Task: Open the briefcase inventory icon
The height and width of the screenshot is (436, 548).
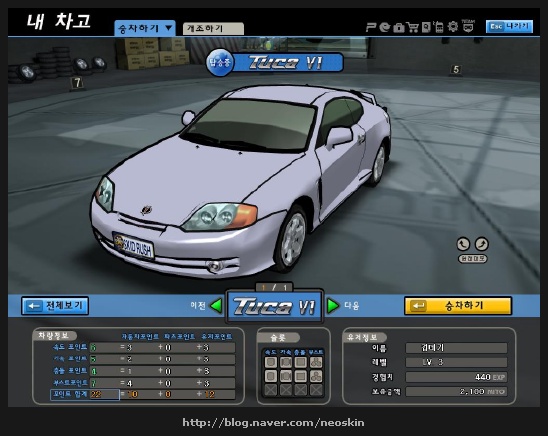Action: [398, 27]
